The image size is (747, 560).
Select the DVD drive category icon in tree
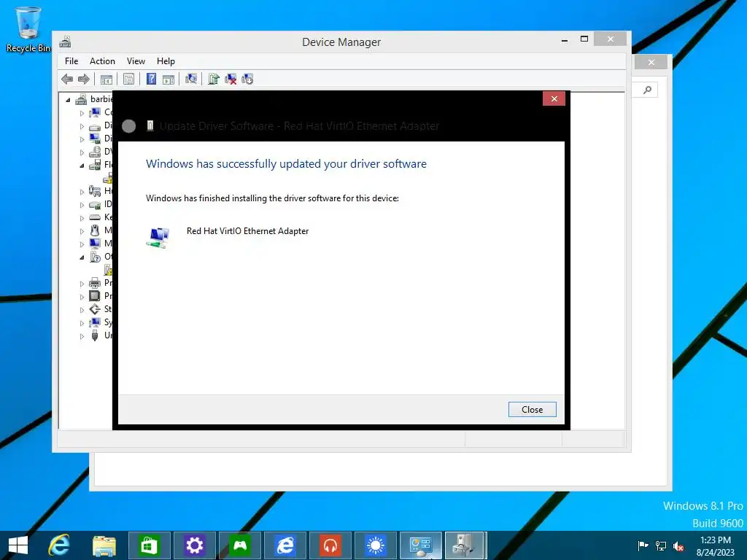click(95, 152)
